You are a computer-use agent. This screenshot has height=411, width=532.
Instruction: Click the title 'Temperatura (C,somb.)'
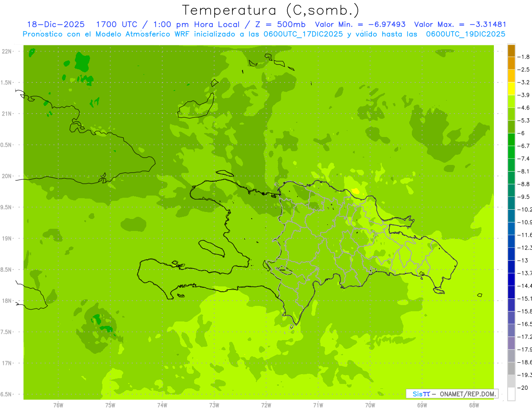271,11
